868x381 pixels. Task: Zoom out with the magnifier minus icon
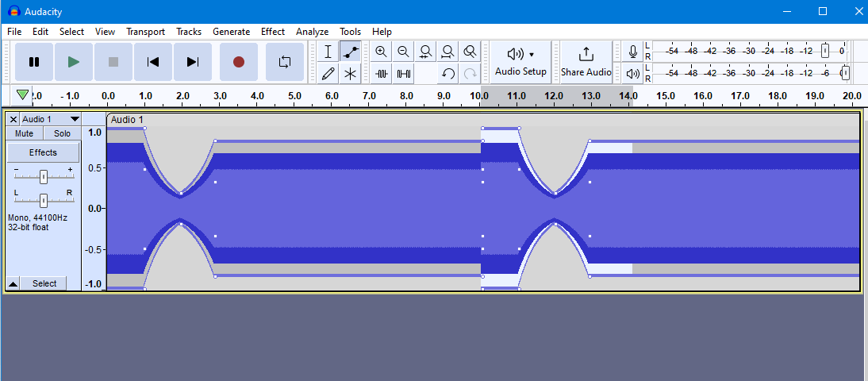[403, 52]
